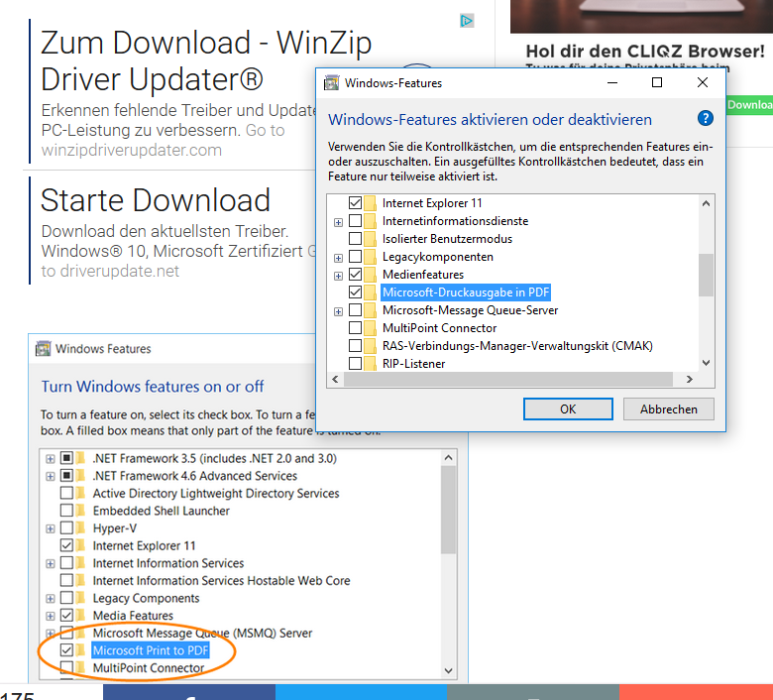The width and height of the screenshot is (773, 700).
Task: Check Internet Information Services Hostable Web Core
Action: (66, 580)
